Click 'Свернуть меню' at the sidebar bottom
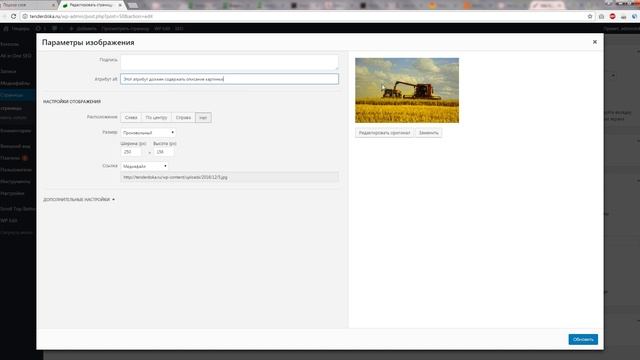The width and height of the screenshot is (640, 360). tap(16, 232)
